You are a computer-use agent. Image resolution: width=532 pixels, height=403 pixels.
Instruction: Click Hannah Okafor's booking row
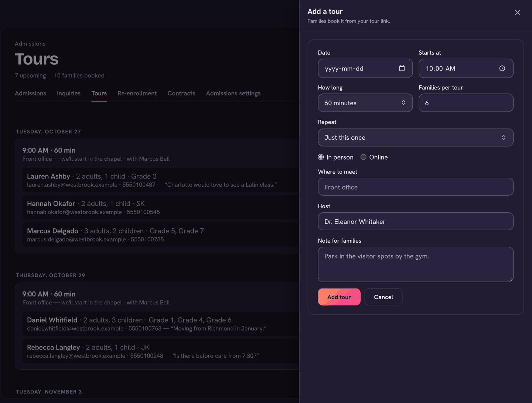coord(161,207)
